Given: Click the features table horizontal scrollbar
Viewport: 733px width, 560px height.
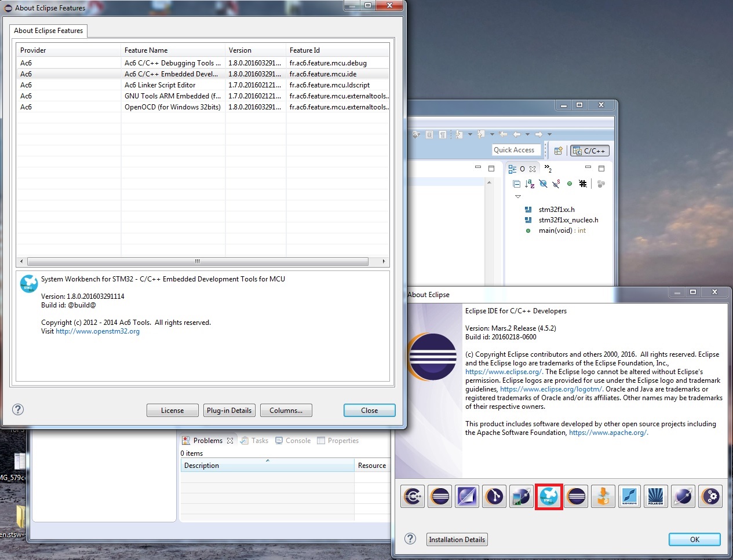Looking at the screenshot, I should tap(197, 261).
